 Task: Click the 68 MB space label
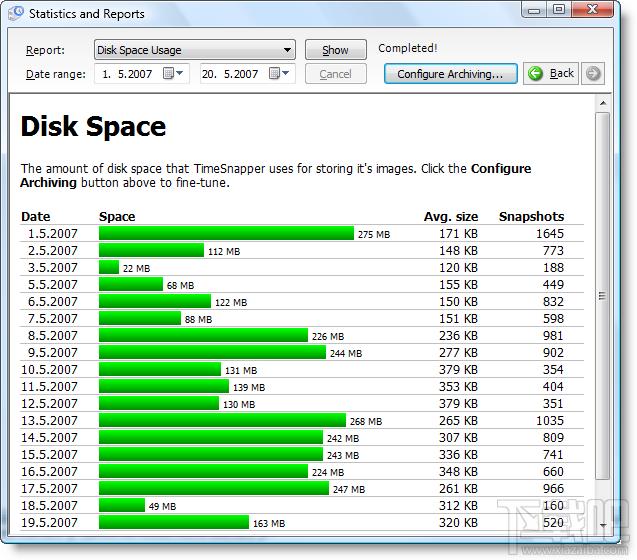tap(180, 286)
